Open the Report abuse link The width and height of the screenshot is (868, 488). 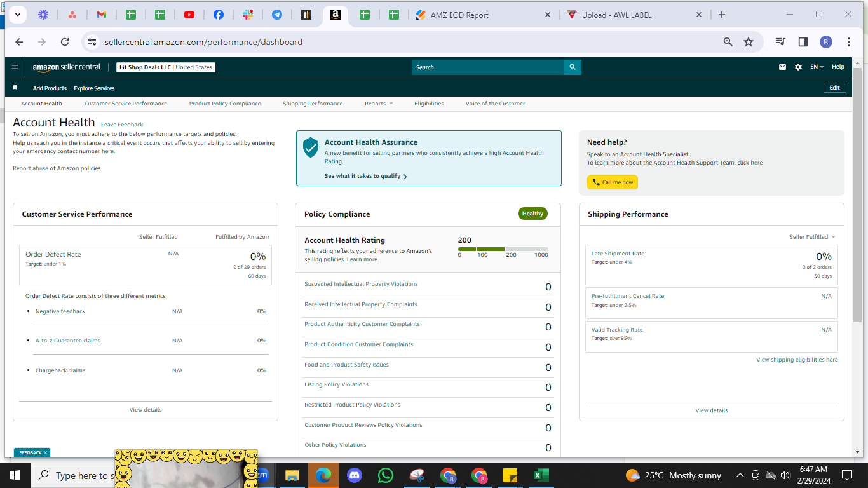[30, 168]
